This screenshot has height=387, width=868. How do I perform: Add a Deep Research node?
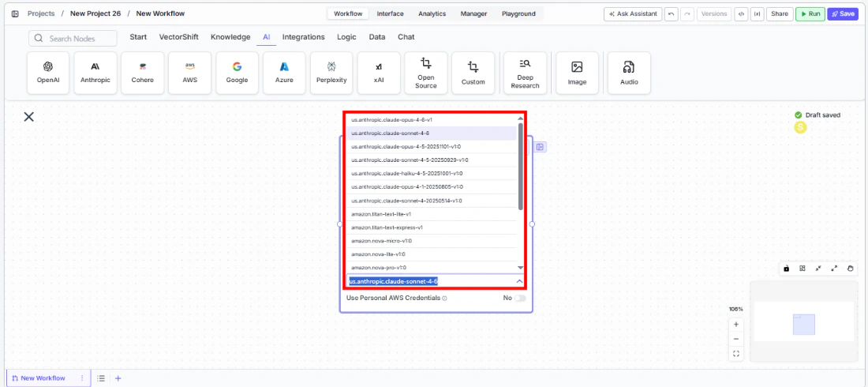(526, 73)
